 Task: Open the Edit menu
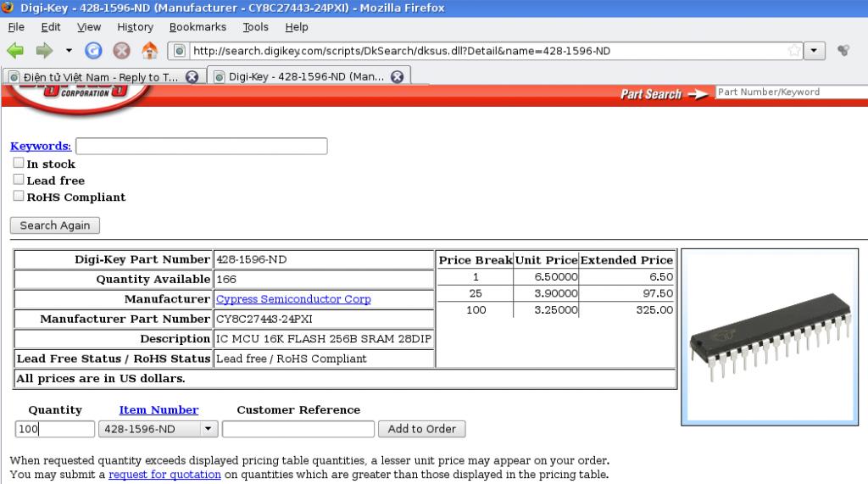coord(50,26)
